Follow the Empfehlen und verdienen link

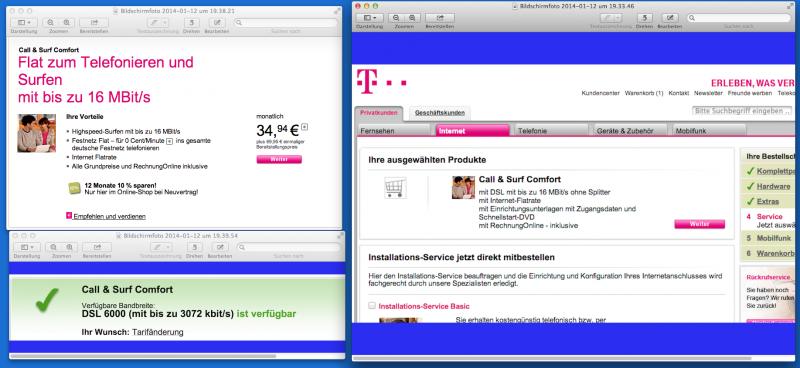tap(109, 216)
